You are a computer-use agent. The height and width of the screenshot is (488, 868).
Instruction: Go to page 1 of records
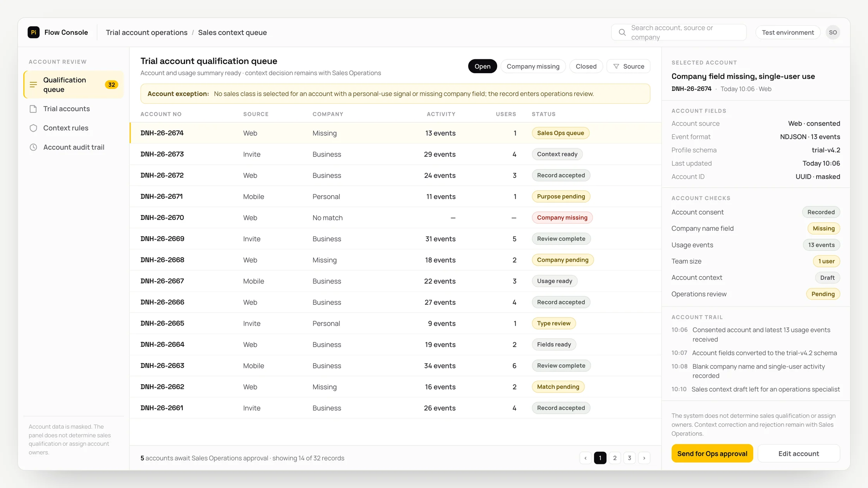[600, 458]
